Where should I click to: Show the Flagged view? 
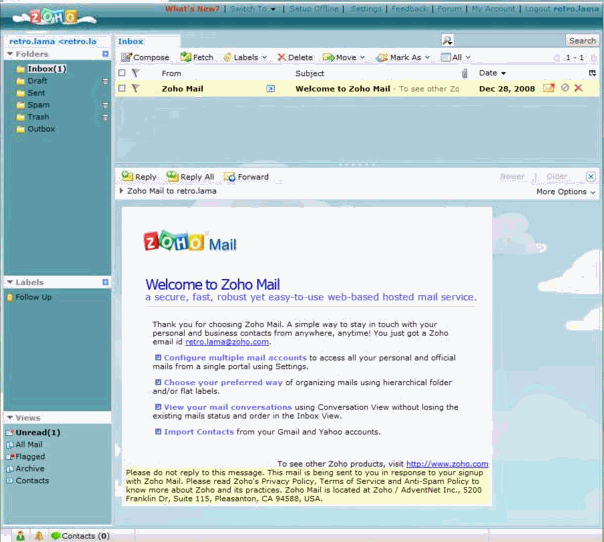[30, 456]
